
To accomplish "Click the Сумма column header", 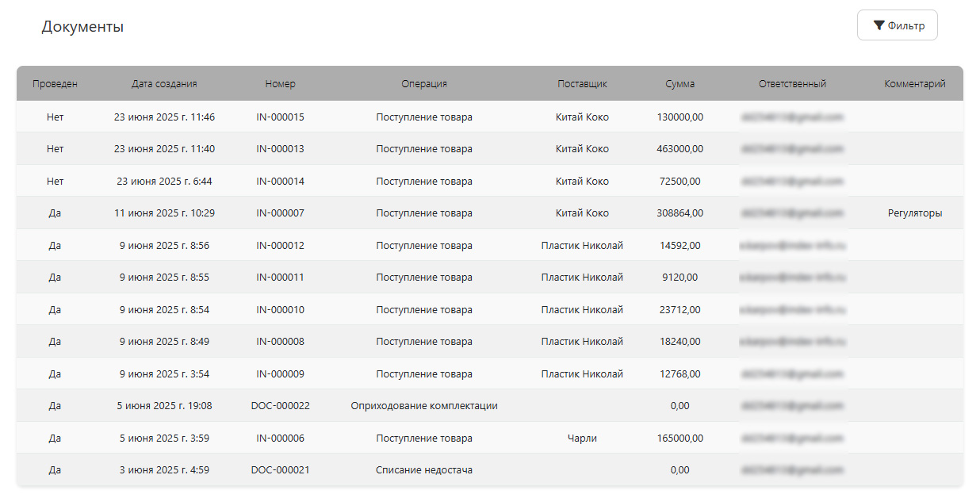I will coord(679,83).
